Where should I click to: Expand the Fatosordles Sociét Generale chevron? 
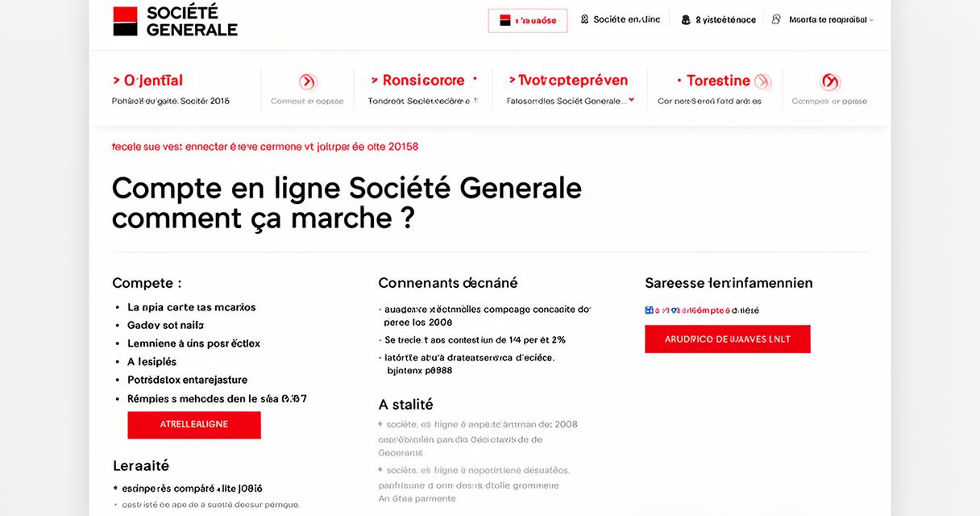[x=631, y=101]
